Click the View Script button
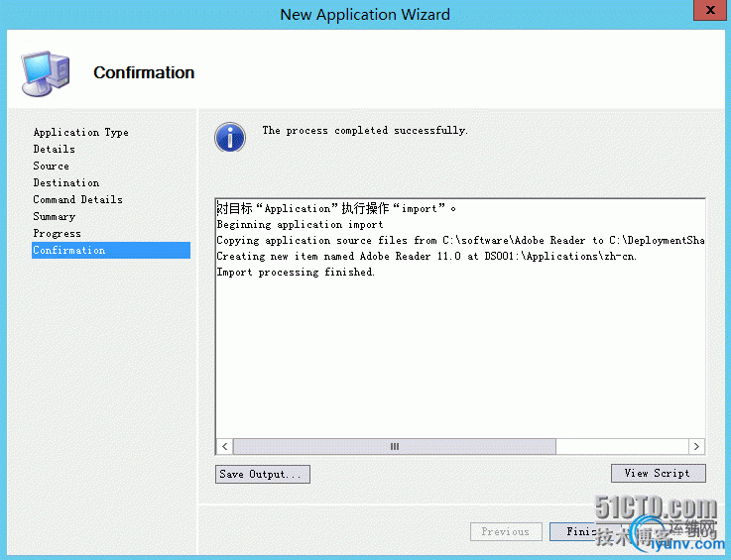 [659, 474]
